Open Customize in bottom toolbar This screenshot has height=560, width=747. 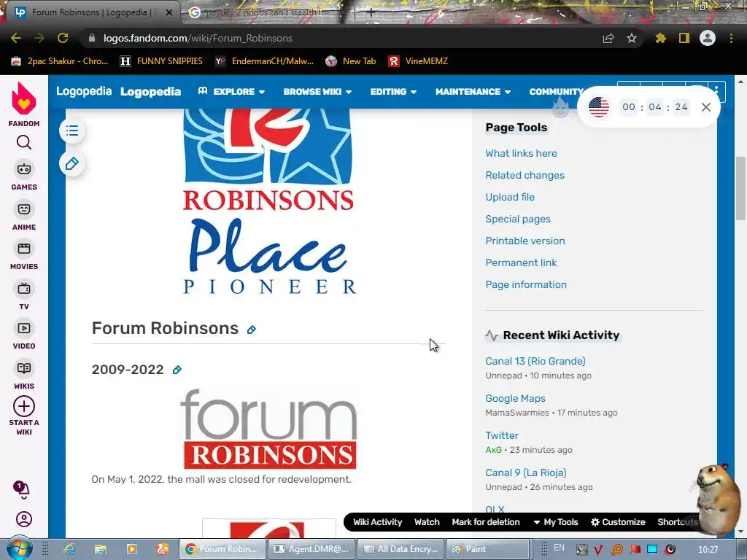click(x=618, y=522)
